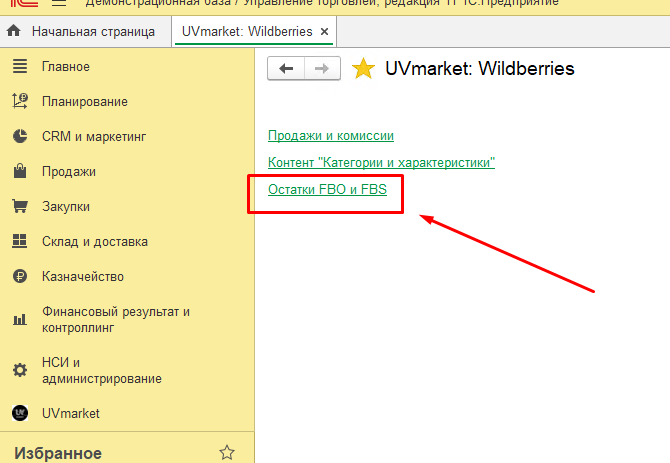Viewport: 670px width, 463px height.
Task: Click the home icon on Начальная страница tab
Action: [14, 31]
